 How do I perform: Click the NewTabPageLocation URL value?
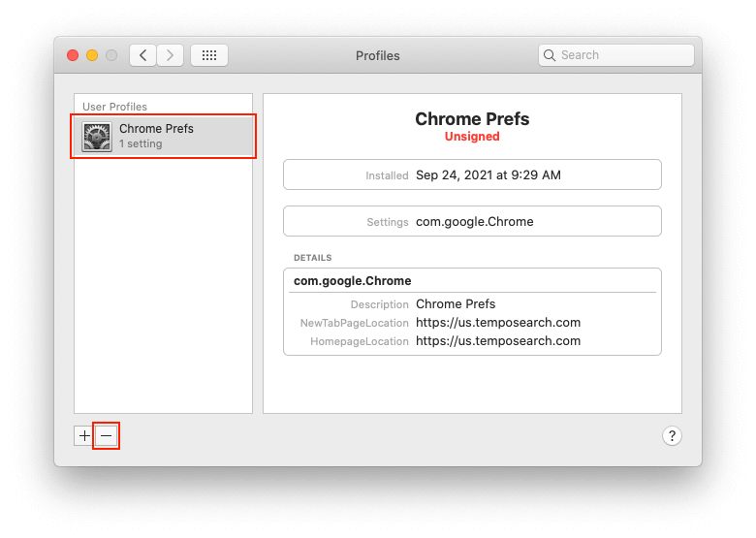coord(498,323)
